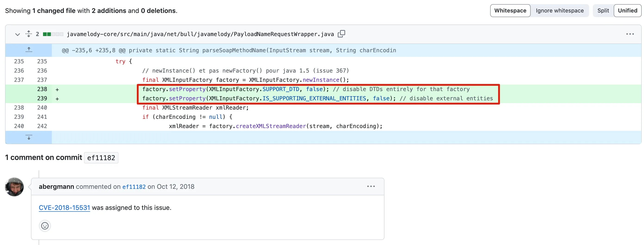
Task: Open the CVE-2018-15531 link
Action: pos(64,208)
